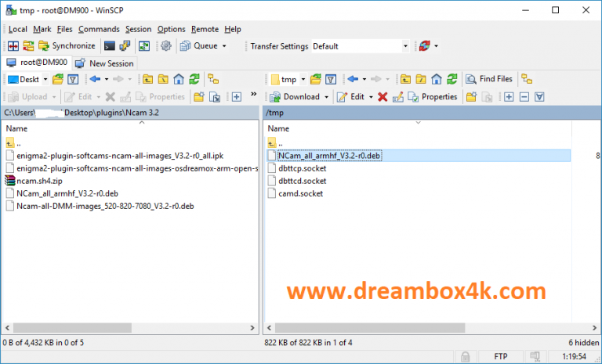Image resolution: width=602 pixels, height=364 pixels.
Task: Go to local root directory icon
Action: coord(163,79)
